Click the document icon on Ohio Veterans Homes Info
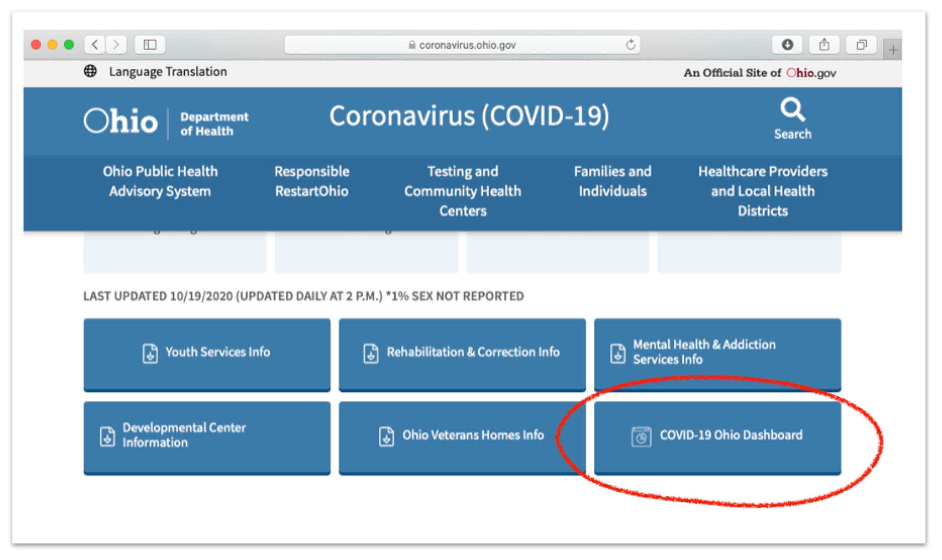Image resolution: width=942 pixels, height=560 pixels. (386, 436)
